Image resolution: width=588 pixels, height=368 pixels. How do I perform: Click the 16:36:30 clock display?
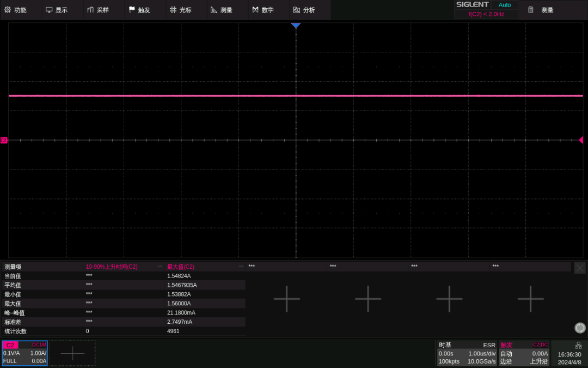point(569,354)
